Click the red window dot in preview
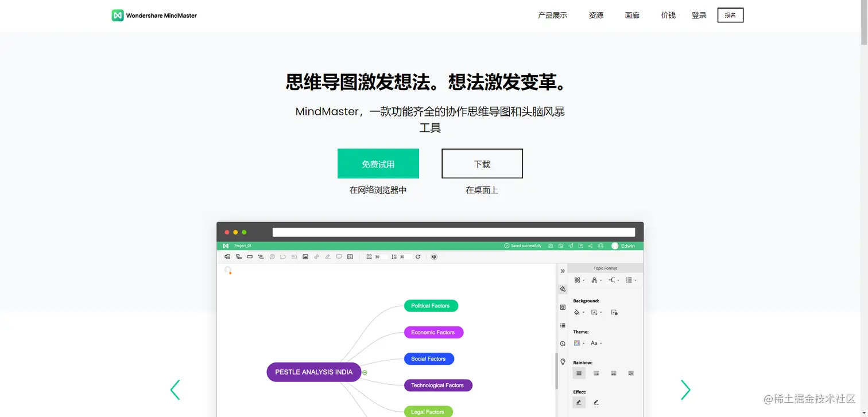Screen dimensions: 868x417 click(x=227, y=232)
